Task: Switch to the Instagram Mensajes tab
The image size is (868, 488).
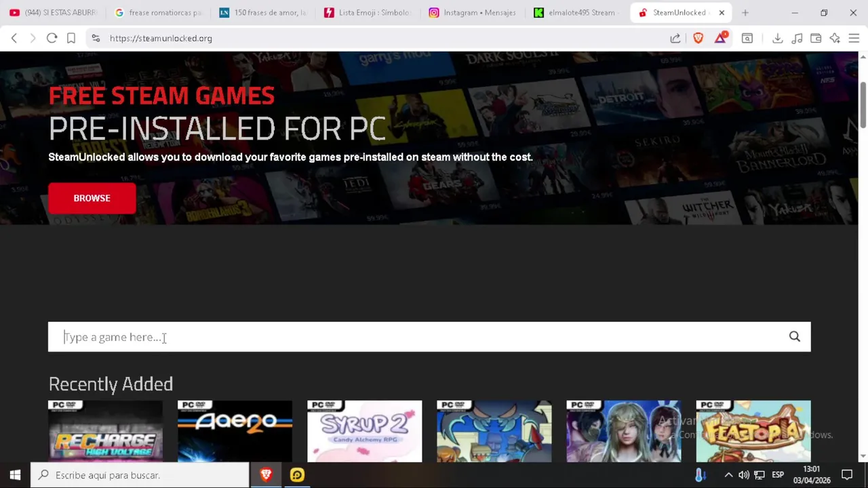Action: tap(473, 12)
